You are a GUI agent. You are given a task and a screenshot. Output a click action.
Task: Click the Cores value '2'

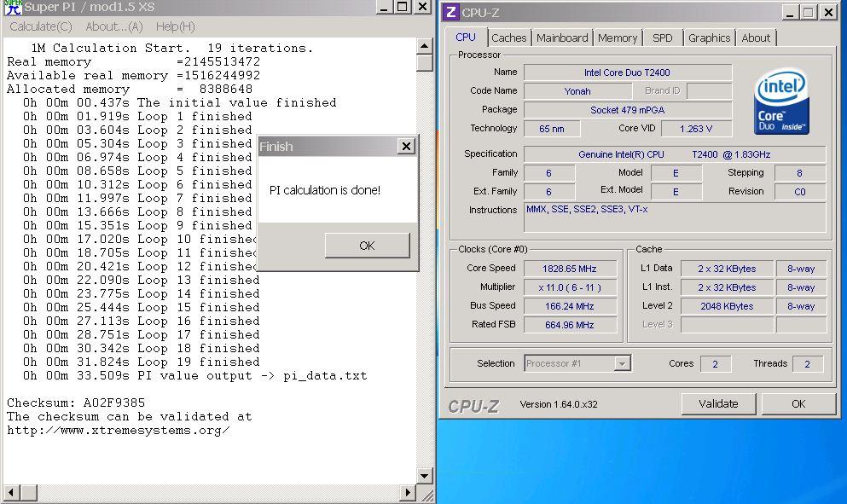[x=715, y=364]
